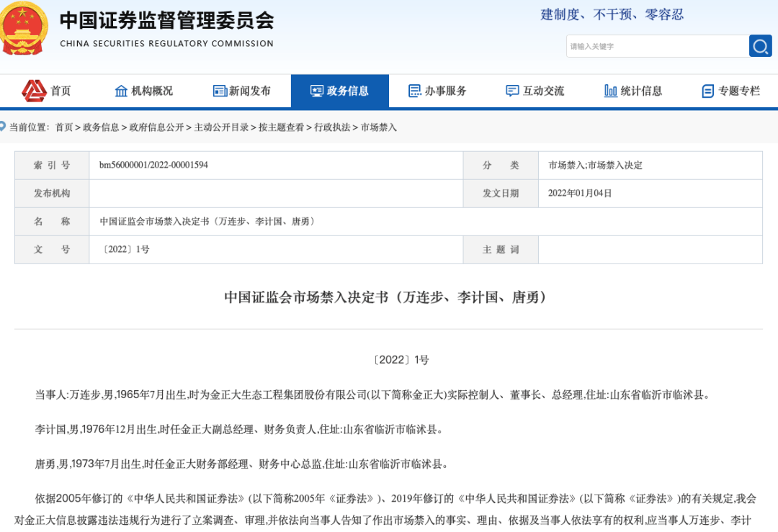The height and width of the screenshot is (532, 778).
Task: Click the 名称 label cell
Action: 52,221
